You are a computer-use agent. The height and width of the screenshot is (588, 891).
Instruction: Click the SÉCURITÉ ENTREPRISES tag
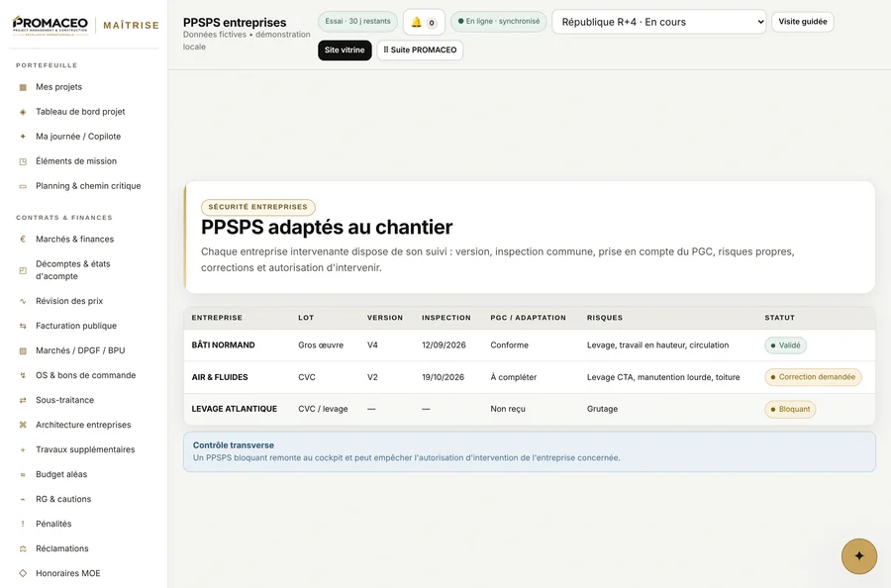[x=258, y=207]
